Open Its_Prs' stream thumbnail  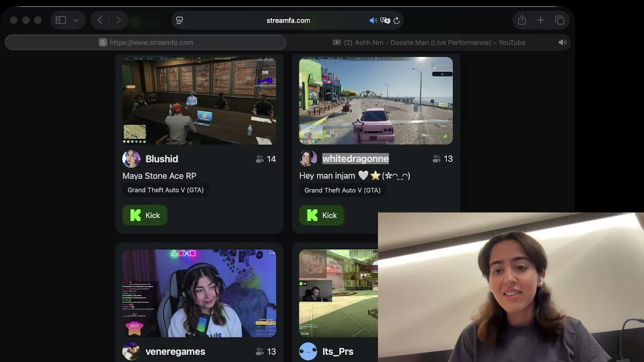[x=338, y=294]
